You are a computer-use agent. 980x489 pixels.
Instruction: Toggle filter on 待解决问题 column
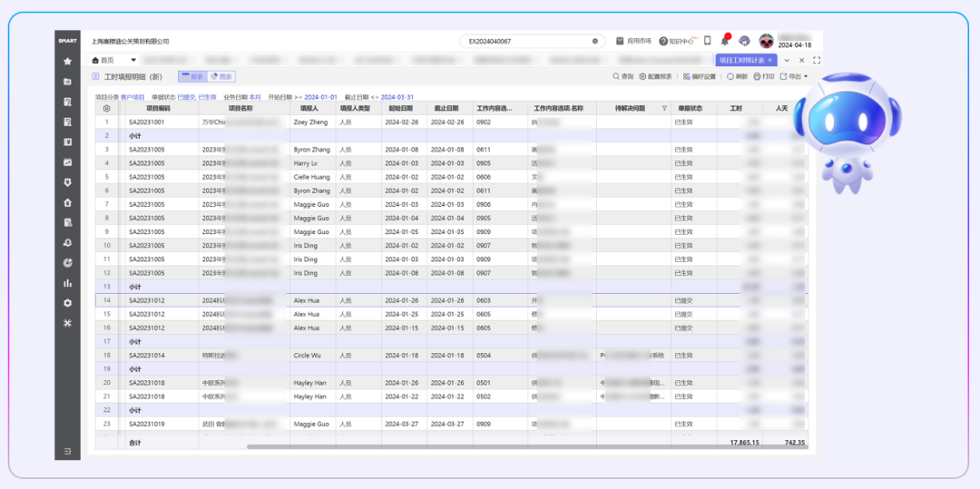(x=663, y=108)
